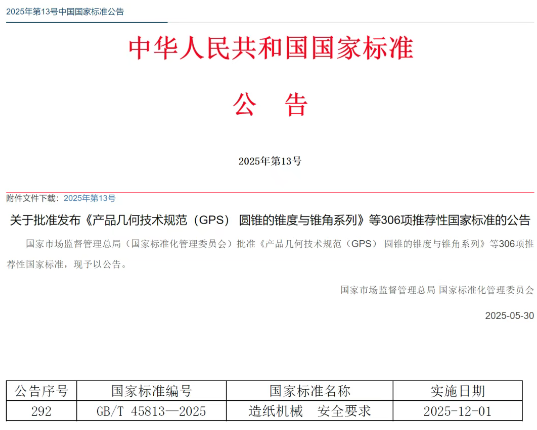Select the standard number GB/T 45813—2025

151,411
